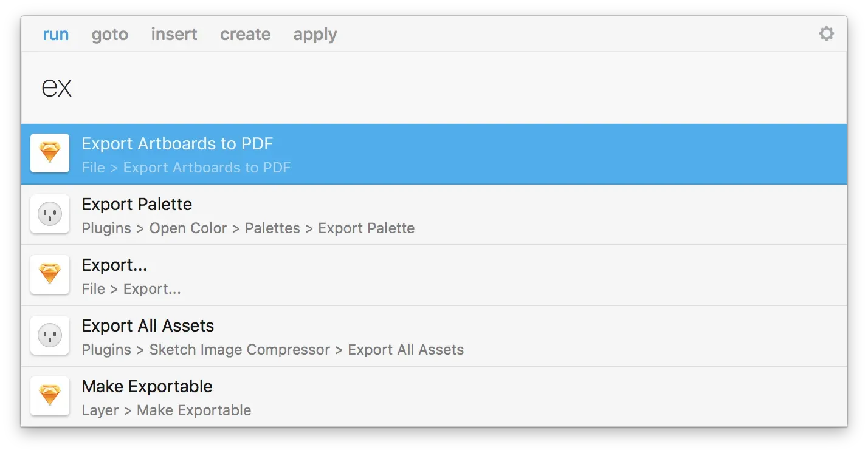The width and height of the screenshot is (868, 453).
Task: Click the path text File > Export Artboards to PDF
Action: [x=186, y=168]
